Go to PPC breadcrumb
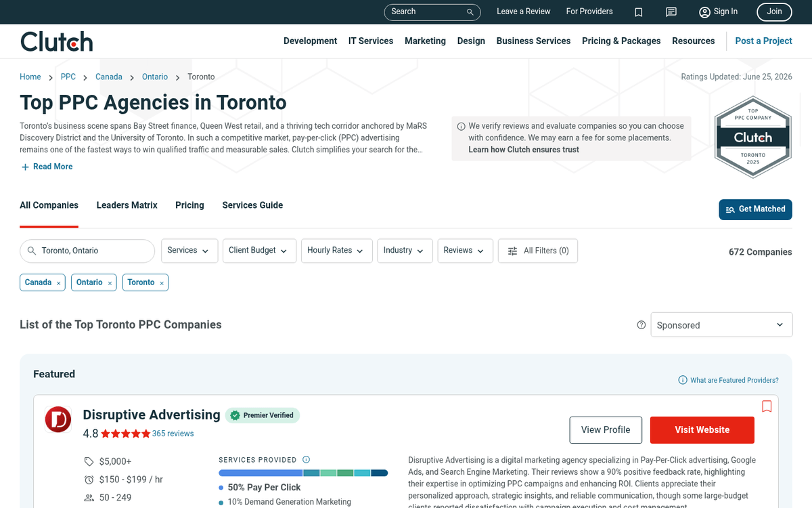The height and width of the screenshot is (508, 812). [x=68, y=77]
